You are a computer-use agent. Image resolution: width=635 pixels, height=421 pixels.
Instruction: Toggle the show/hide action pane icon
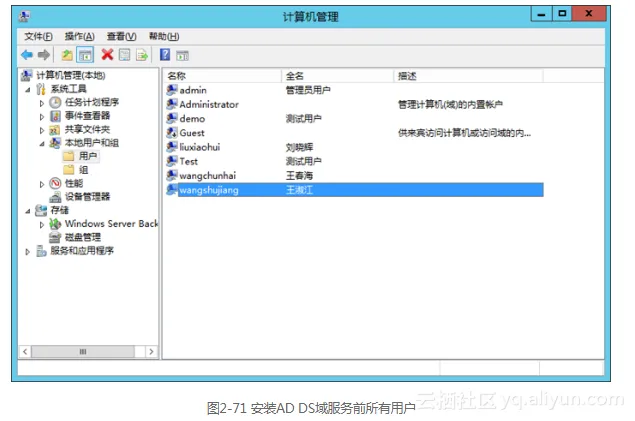pyautogui.click(x=182, y=55)
